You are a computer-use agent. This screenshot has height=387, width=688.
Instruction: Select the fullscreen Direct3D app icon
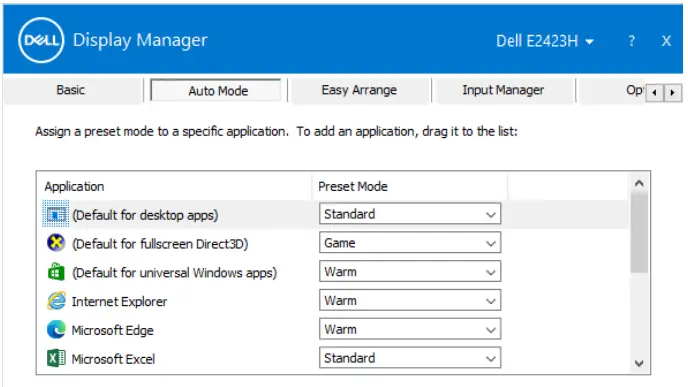pos(56,243)
